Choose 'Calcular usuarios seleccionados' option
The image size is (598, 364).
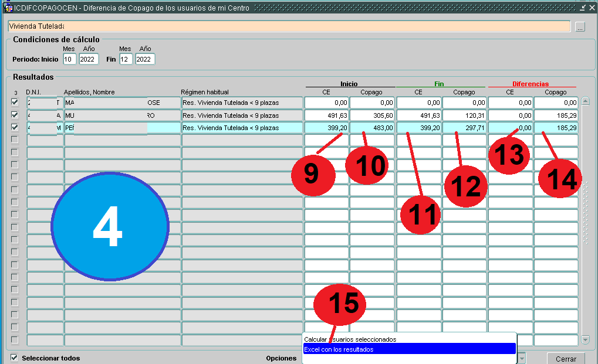(409, 339)
